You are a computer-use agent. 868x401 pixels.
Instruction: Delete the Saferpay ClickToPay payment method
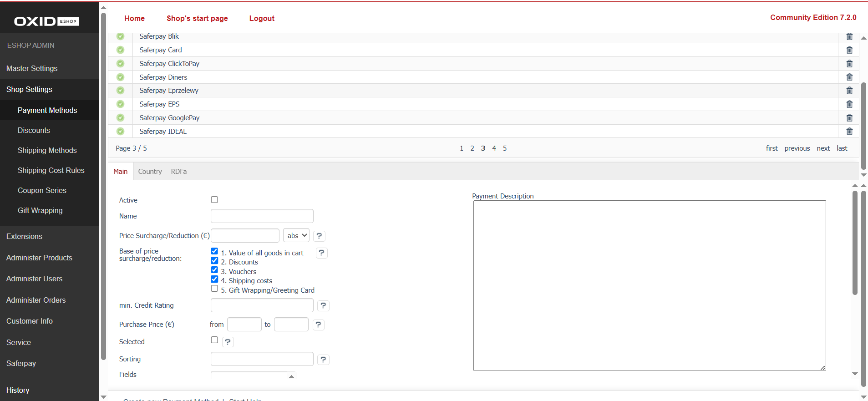coord(849,64)
